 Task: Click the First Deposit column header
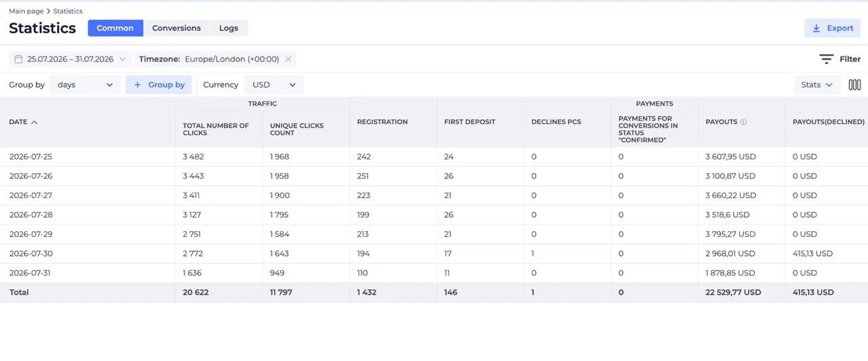[470, 122]
